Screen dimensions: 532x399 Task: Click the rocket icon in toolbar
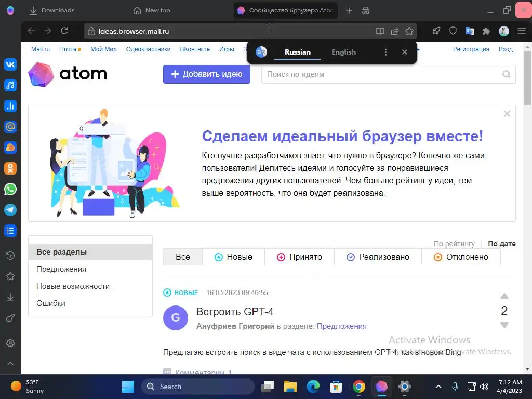pyautogui.click(x=436, y=31)
